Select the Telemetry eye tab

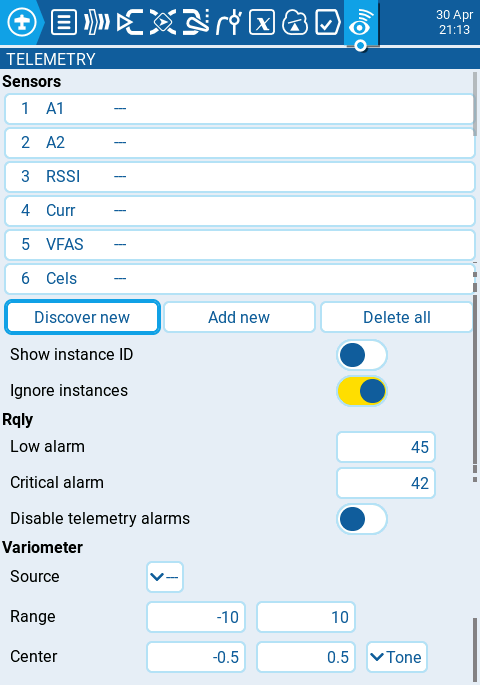[x=361, y=23]
